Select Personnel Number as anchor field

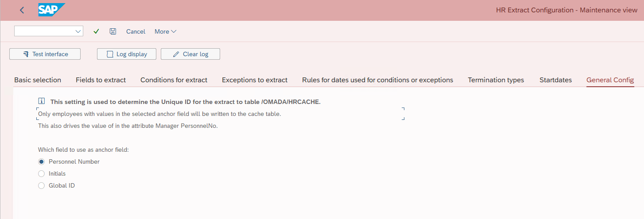point(42,161)
